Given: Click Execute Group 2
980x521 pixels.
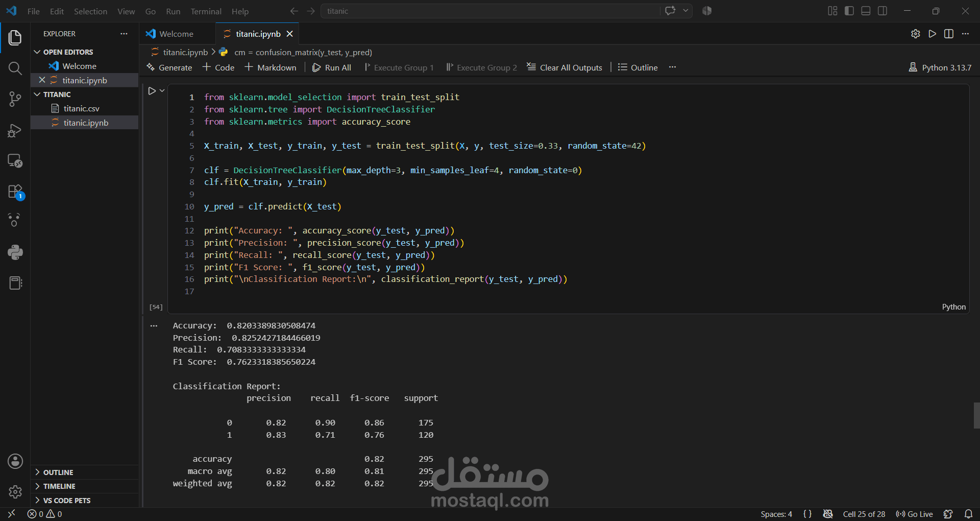Looking at the screenshot, I should pyautogui.click(x=482, y=67).
